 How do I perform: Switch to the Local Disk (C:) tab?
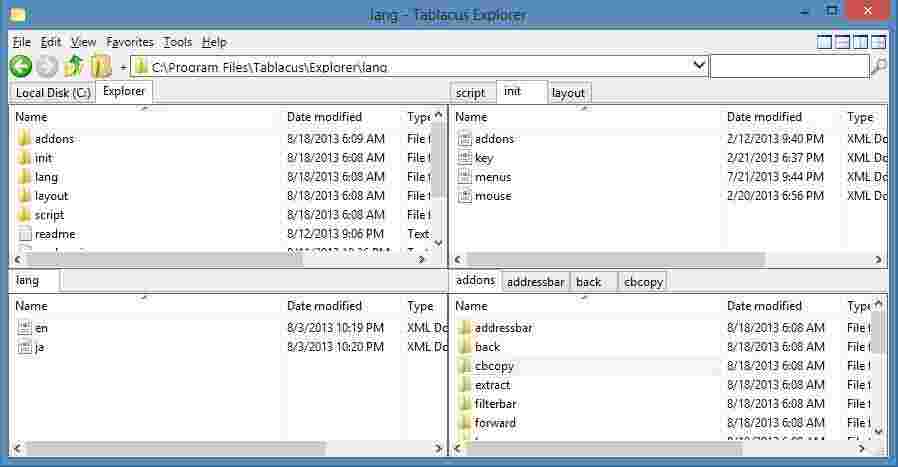click(x=53, y=93)
